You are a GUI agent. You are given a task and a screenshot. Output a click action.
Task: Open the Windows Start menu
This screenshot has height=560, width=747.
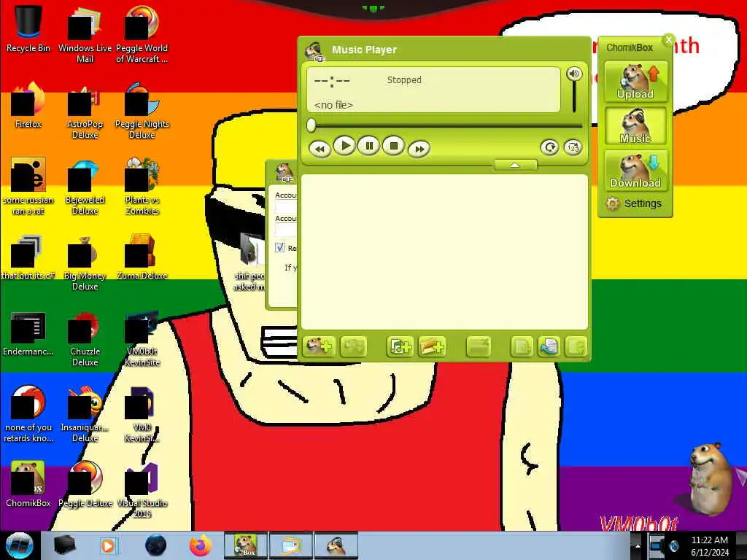coord(19,545)
